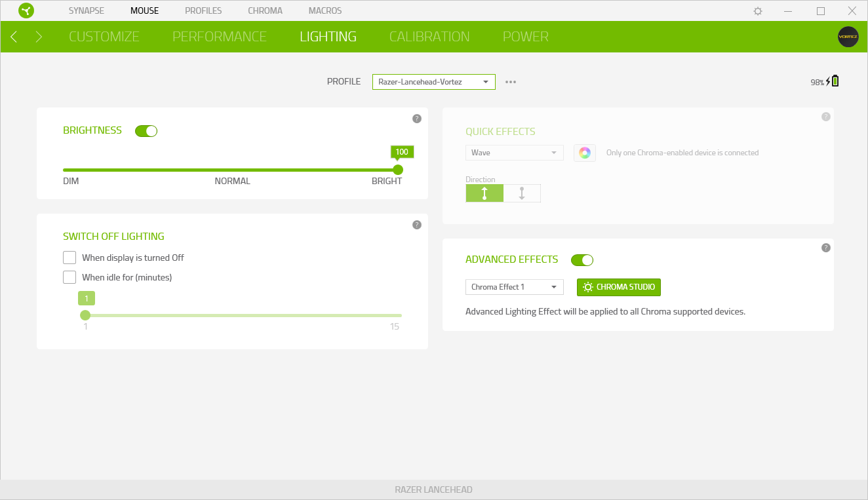Show help for Switch Off Lighting panel
The width and height of the screenshot is (868, 500).
416,225
